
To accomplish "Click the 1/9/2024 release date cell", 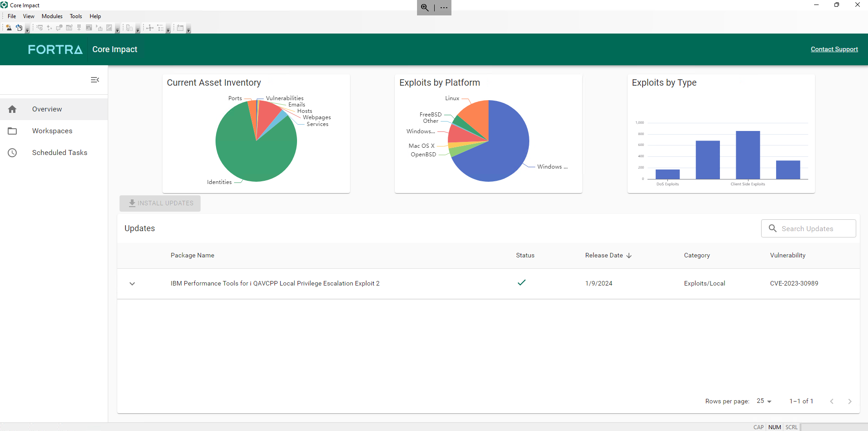I will click(599, 284).
